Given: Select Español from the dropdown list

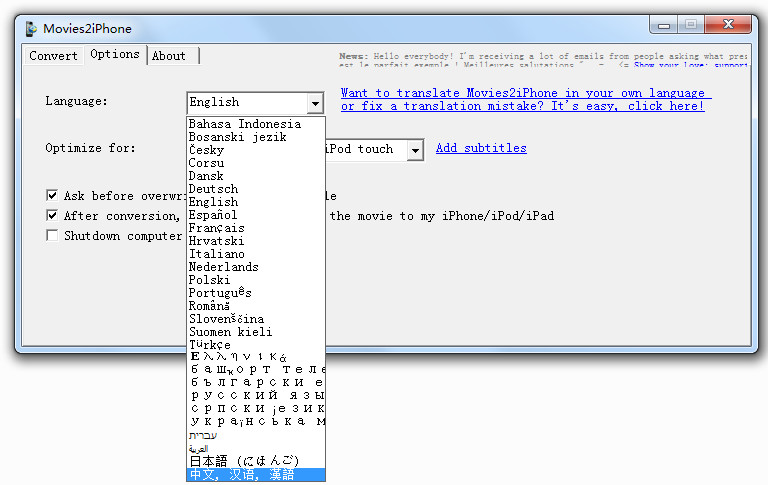Looking at the screenshot, I should pyautogui.click(x=213, y=215).
